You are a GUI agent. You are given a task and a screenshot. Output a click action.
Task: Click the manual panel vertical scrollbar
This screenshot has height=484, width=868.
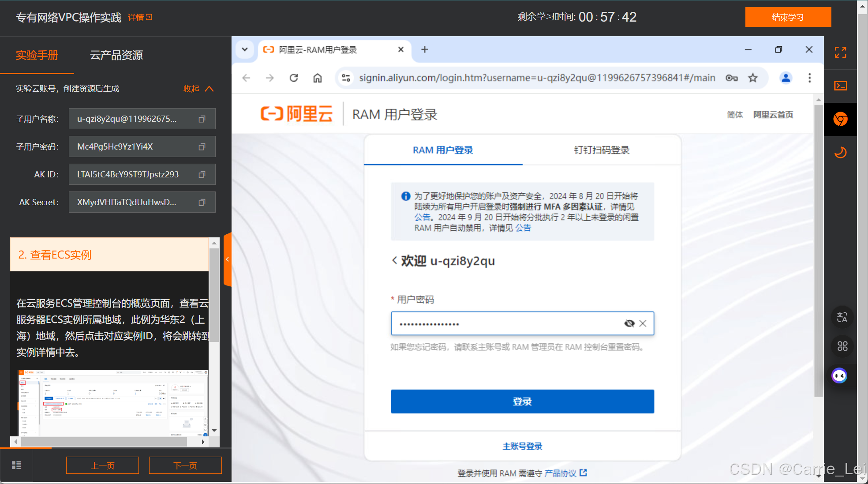(x=214, y=296)
